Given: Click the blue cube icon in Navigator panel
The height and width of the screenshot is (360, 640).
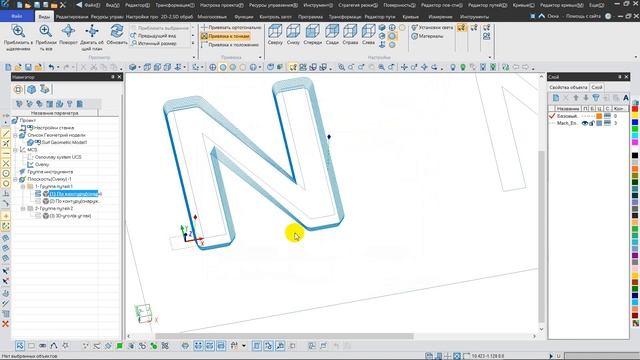Looking at the screenshot, I should [31, 89].
